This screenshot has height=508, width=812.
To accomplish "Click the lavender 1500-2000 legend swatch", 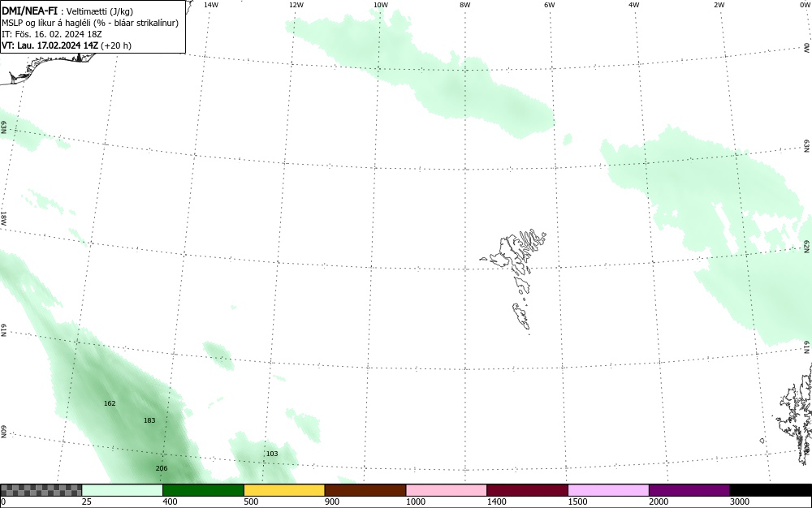I will pos(608,490).
